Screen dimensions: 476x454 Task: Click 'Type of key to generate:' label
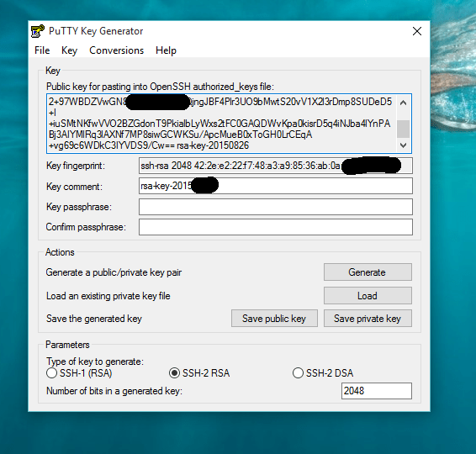click(95, 362)
